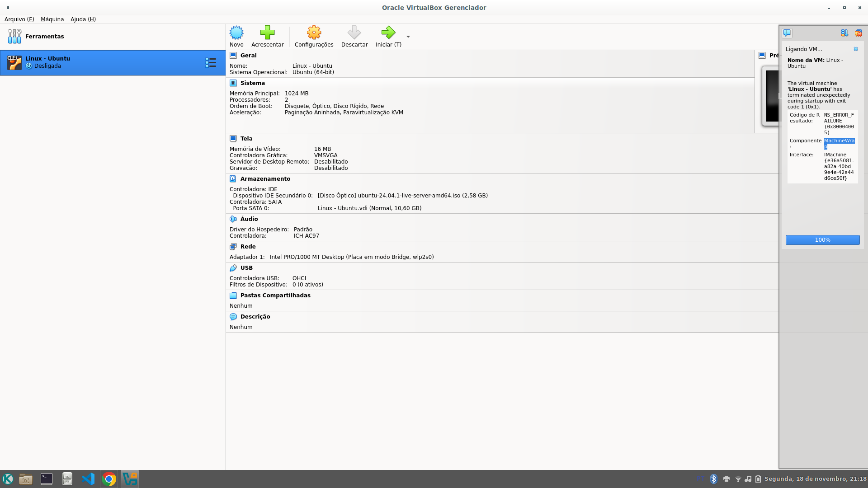Viewport: 868px width, 488px height.
Task: Click the Rede section icon
Action: [233, 246]
